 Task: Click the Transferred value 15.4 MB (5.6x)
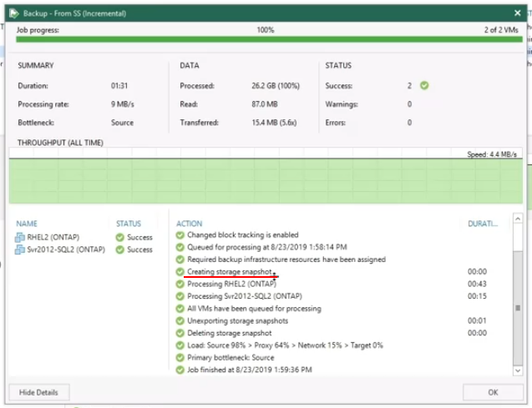tap(274, 123)
